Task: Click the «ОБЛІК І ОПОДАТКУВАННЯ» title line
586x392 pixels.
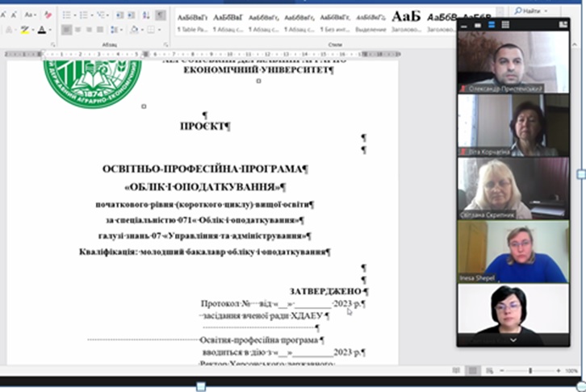Action: click(x=205, y=186)
